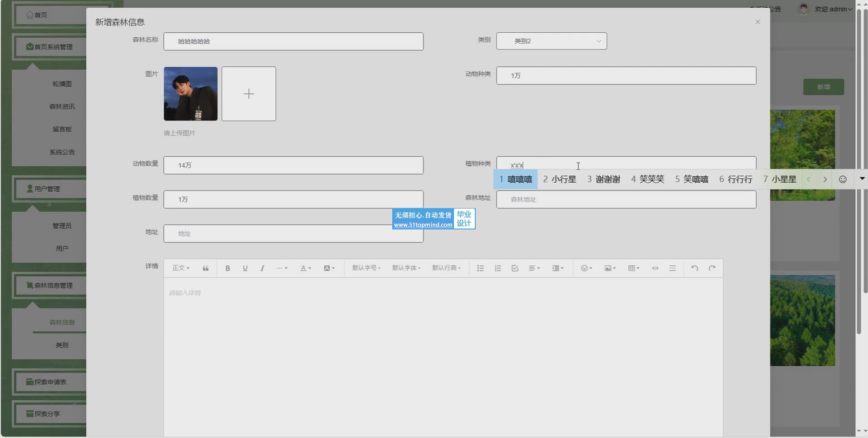The height and width of the screenshot is (438, 868).
Task: Toggle bold formatting in the detail editor
Action: click(227, 268)
